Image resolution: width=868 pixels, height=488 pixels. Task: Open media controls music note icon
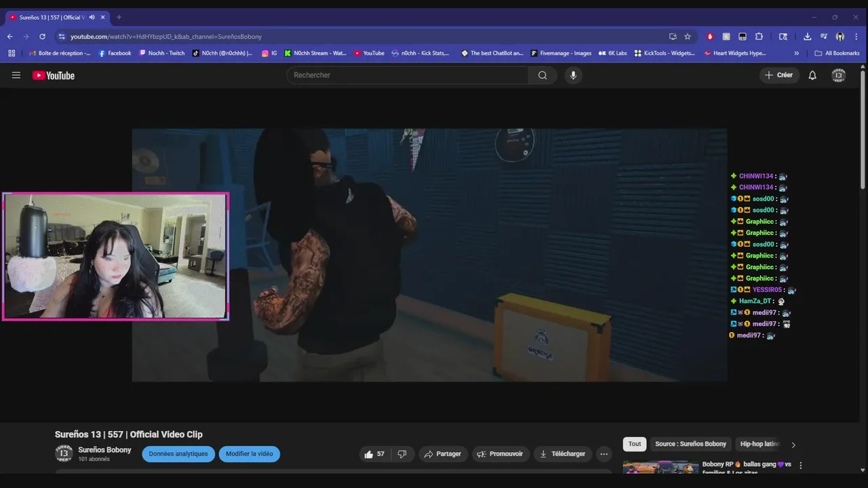coord(823,37)
